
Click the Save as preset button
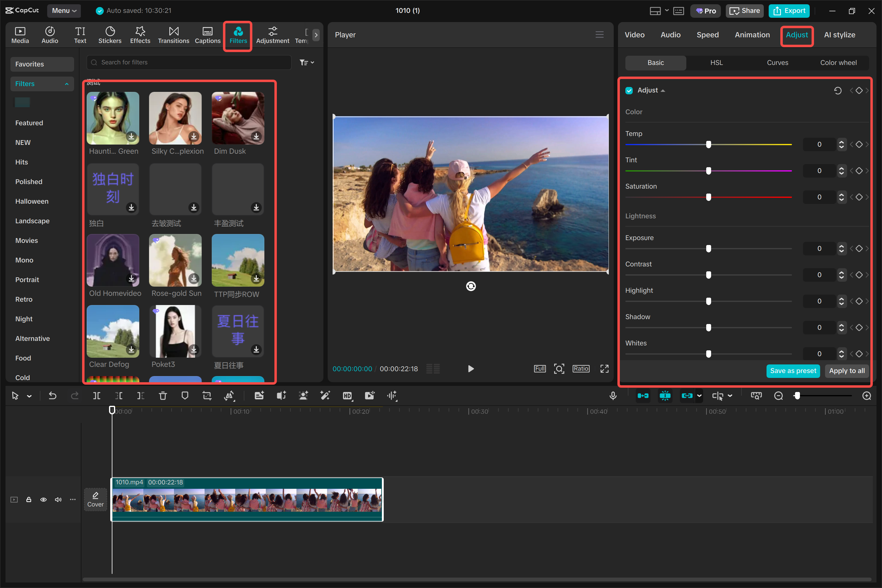793,371
